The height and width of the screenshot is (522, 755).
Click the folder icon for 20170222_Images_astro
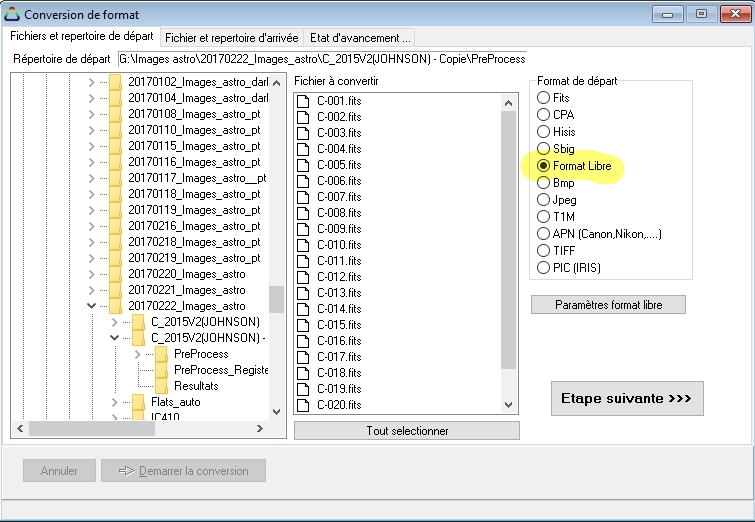pyautogui.click(x=115, y=306)
